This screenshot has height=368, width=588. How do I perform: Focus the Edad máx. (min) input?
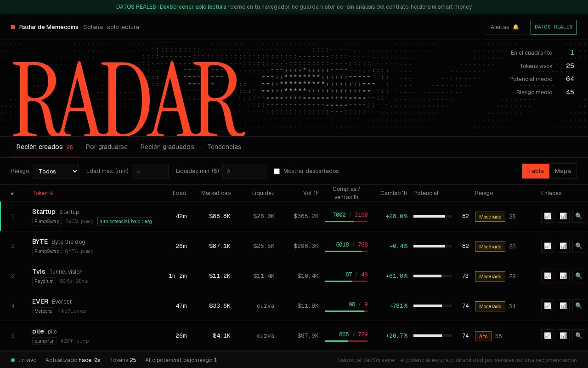[150, 171]
